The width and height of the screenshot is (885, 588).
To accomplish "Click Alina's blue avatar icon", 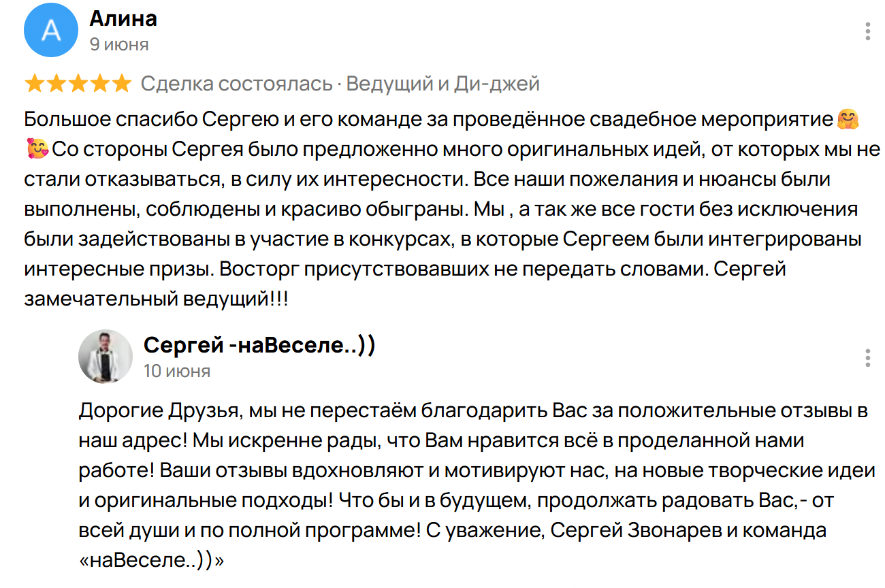I will click(x=51, y=31).
